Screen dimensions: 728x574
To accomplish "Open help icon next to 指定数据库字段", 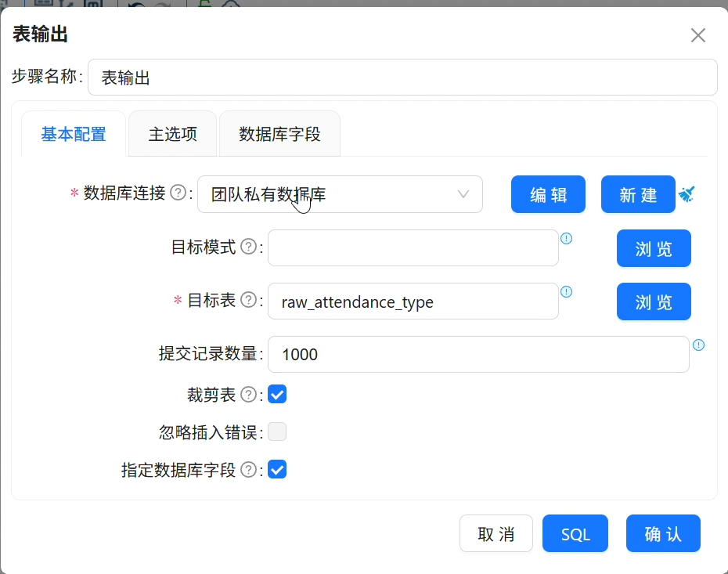I will click(x=250, y=470).
